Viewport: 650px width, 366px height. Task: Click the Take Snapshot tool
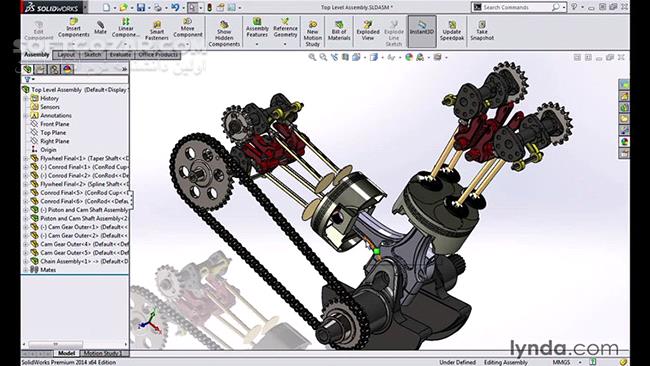(482, 30)
